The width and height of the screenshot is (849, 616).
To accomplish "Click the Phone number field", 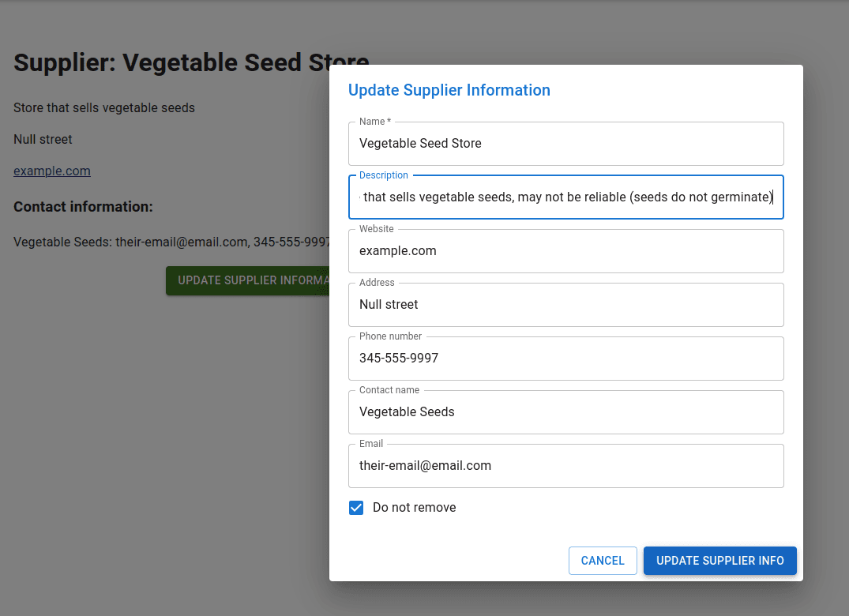I will [x=565, y=358].
